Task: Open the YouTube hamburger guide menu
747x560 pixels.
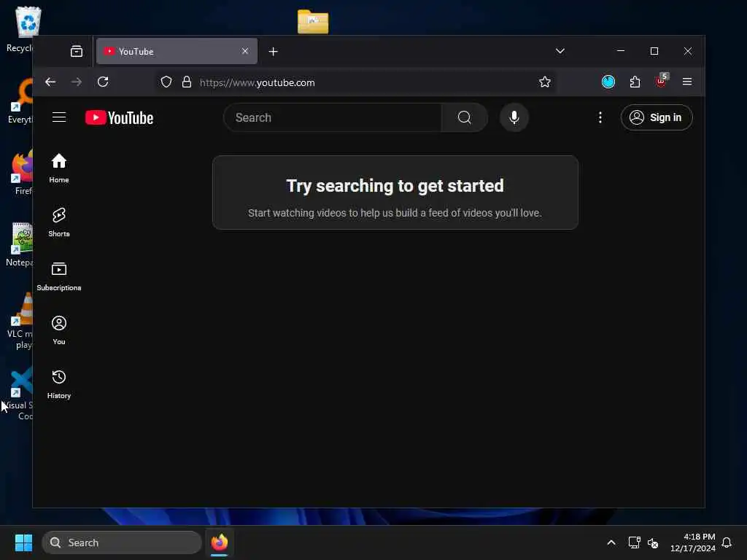Action: pyautogui.click(x=59, y=117)
